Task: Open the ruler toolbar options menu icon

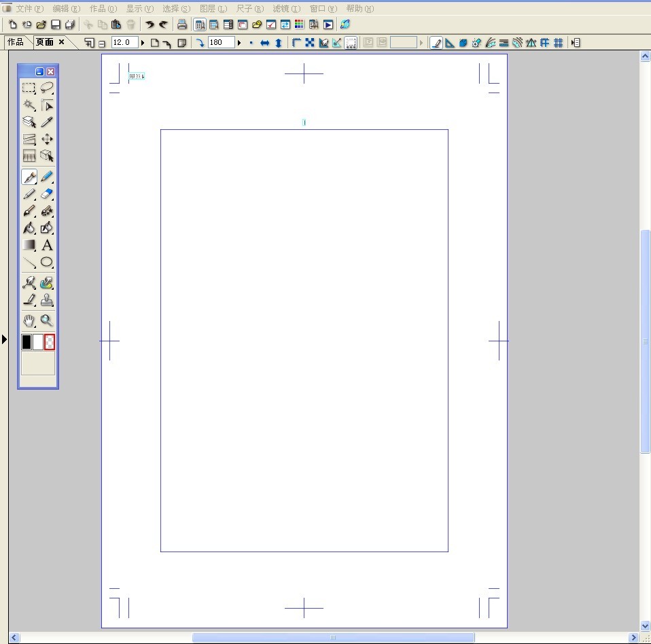Action: 576,43
